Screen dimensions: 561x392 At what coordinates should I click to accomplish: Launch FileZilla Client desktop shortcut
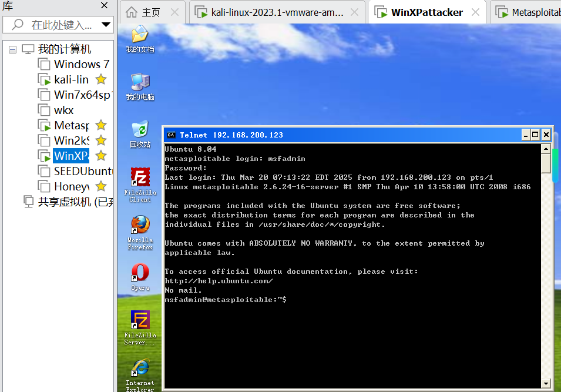coord(140,185)
